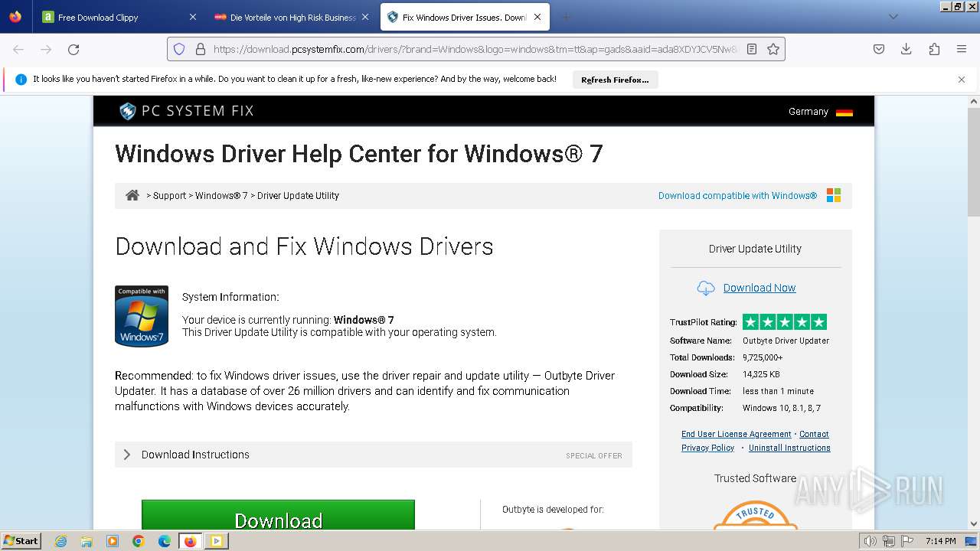This screenshot has width=980, height=551.
Task: Click the SPECIAL OFFER label
Action: pyautogui.click(x=594, y=456)
